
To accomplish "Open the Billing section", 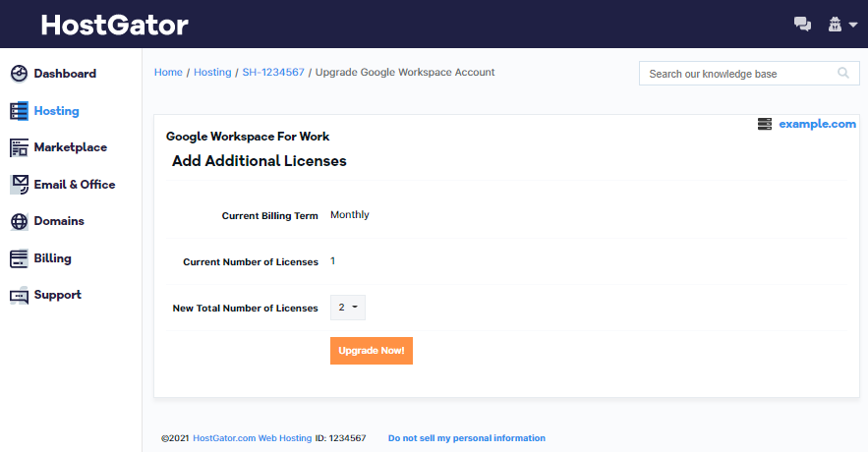I will coord(52,258).
